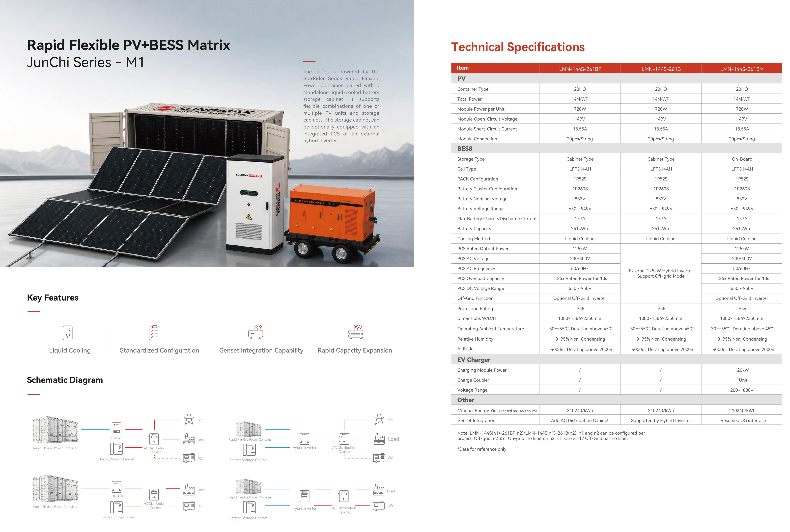790x532 pixels.
Task: Click the "Relative Humidity" row label
Action: (475, 339)
